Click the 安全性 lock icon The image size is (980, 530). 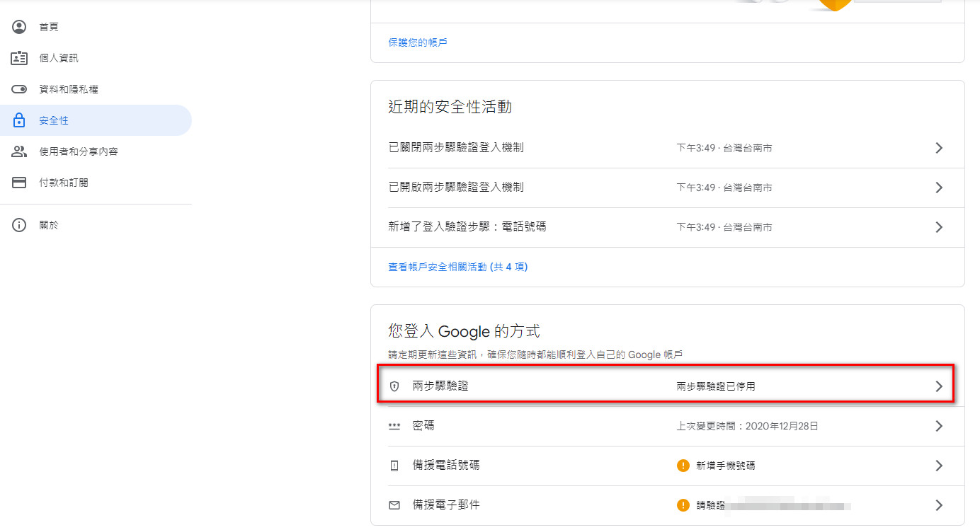(19, 120)
